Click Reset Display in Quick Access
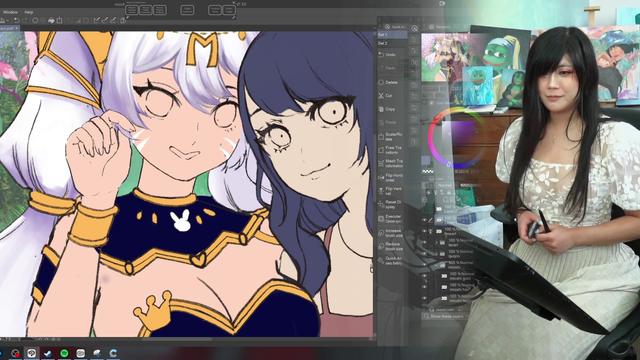 [391, 204]
